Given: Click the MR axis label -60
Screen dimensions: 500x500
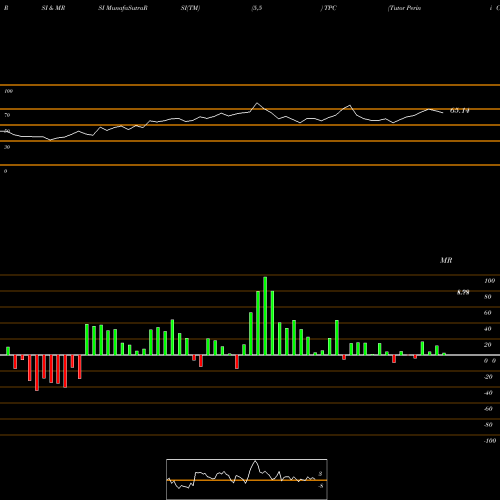Looking at the screenshot, I should tap(488, 409).
